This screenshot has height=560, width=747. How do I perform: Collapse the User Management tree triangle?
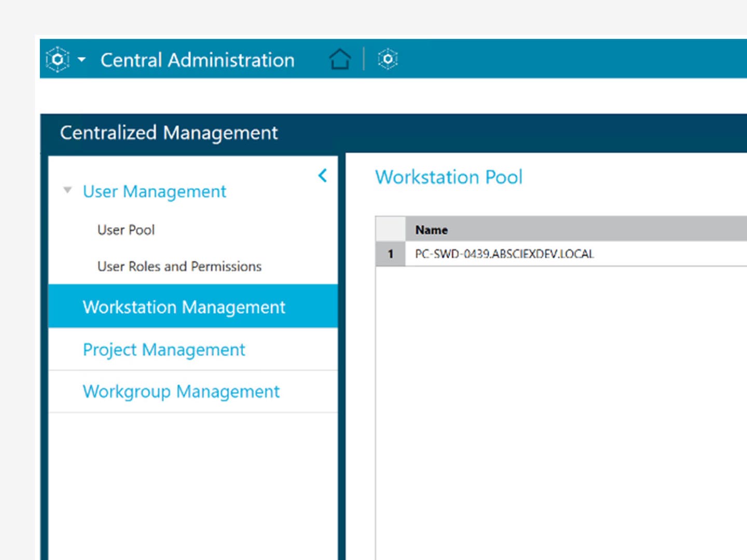[67, 190]
